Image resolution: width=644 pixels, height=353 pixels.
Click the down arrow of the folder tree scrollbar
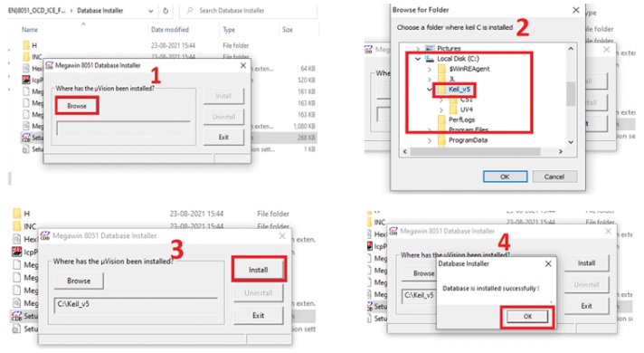571,142
